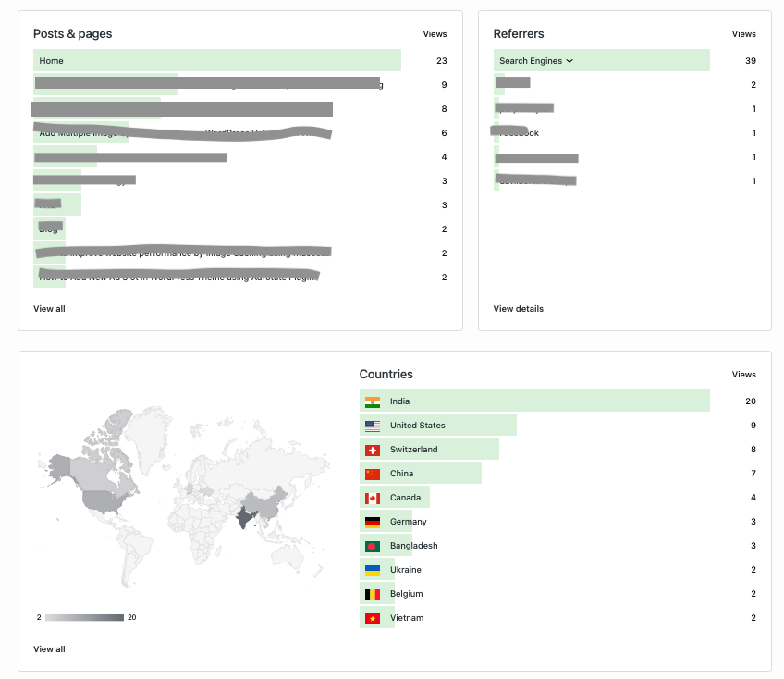
Task: Click the Switzerland flag icon
Action: click(x=373, y=450)
